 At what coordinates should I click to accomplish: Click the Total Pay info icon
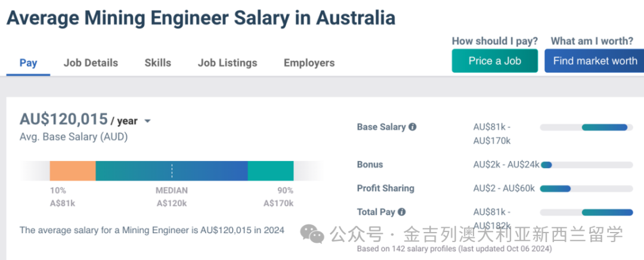[x=402, y=212]
